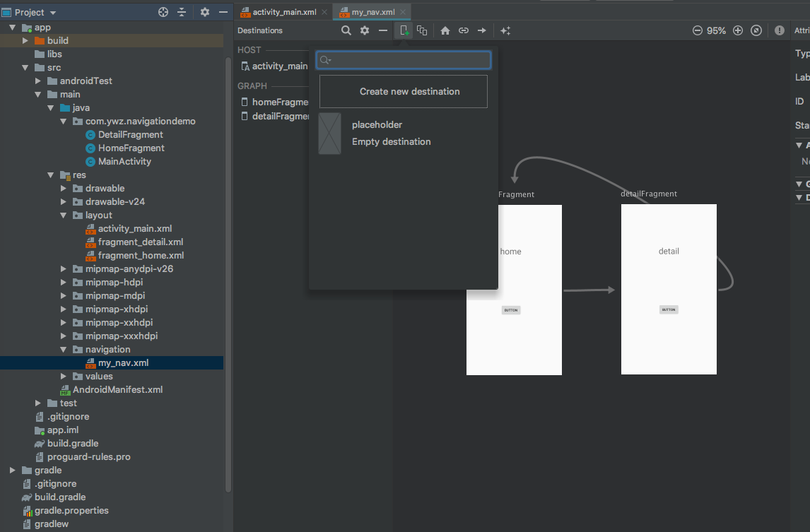Select activity_main host in Destinations list
The image size is (810, 532).
[274, 66]
